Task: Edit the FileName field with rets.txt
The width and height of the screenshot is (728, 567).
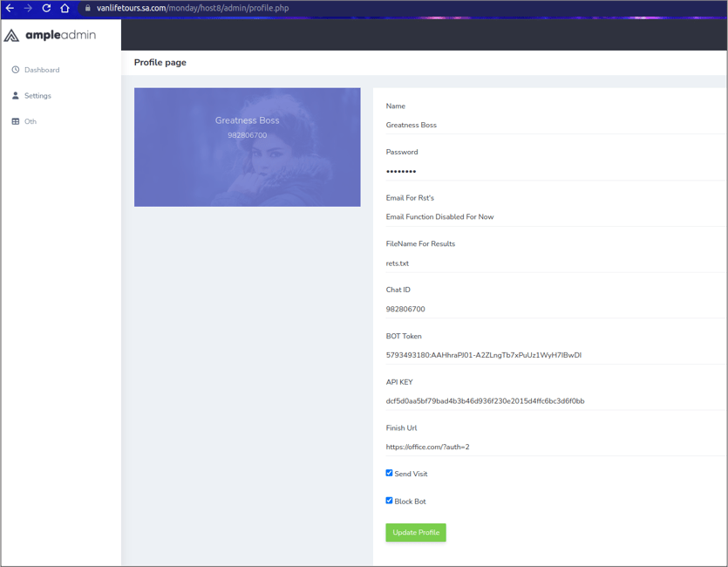Action: click(555, 263)
